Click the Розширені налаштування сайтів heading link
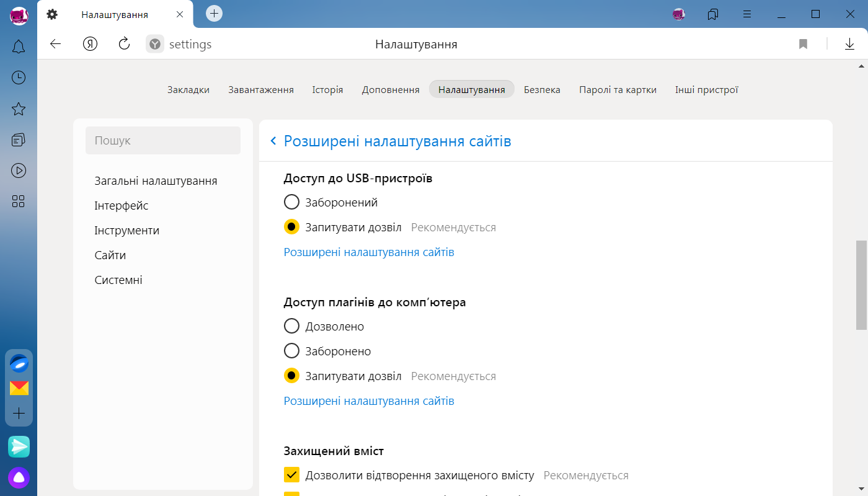The image size is (868, 496). [x=397, y=141]
